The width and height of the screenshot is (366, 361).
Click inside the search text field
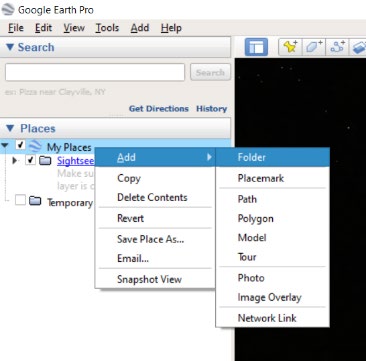(x=95, y=72)
